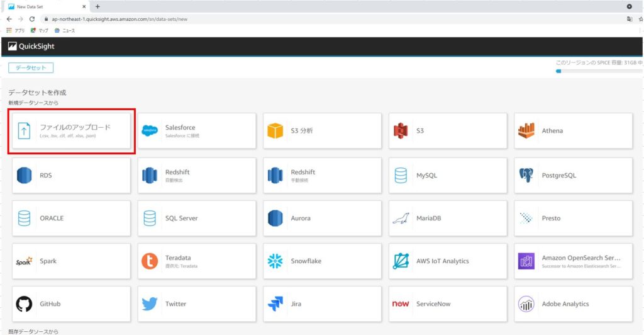The height and width of the screenshot is (335, 644).
Task: Click the SPICE capacity progress bar
Action: coord(599,71)
